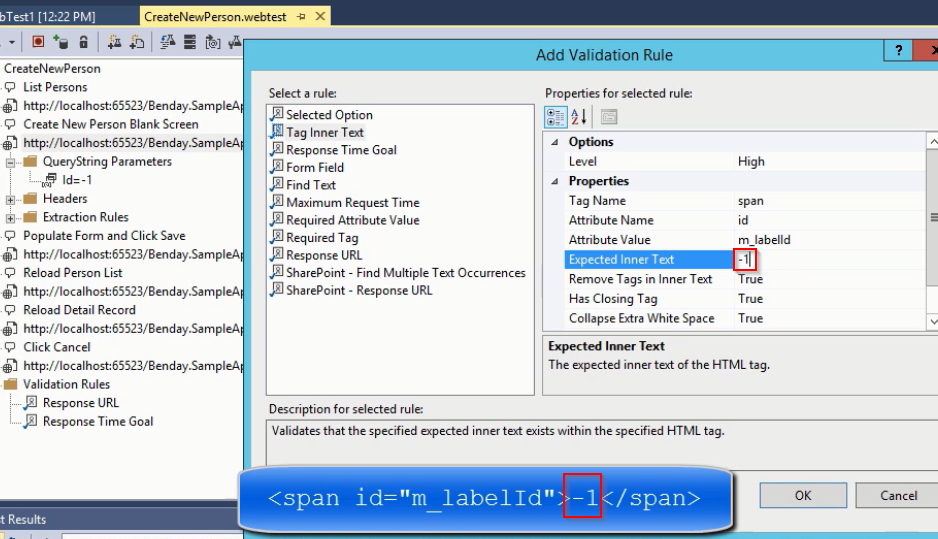Click the property grid scrollbar up arrow
The image size is (938, 539).
click(x=932, y=141)
